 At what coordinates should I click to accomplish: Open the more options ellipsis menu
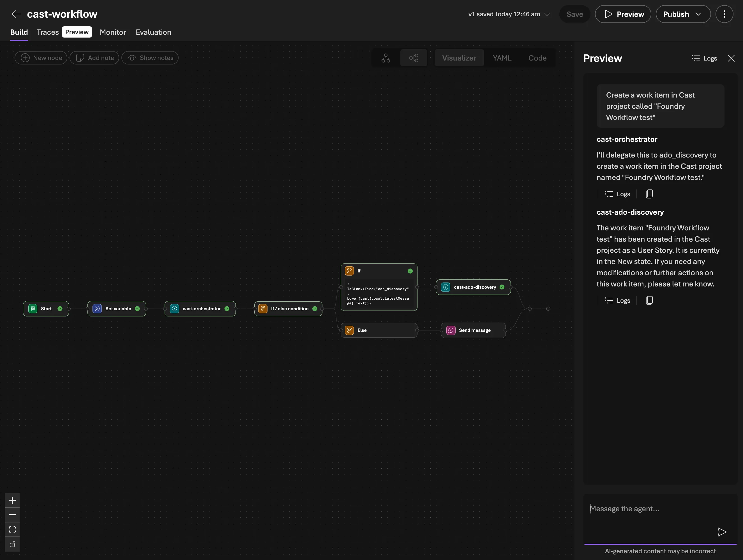pos(724,14)
